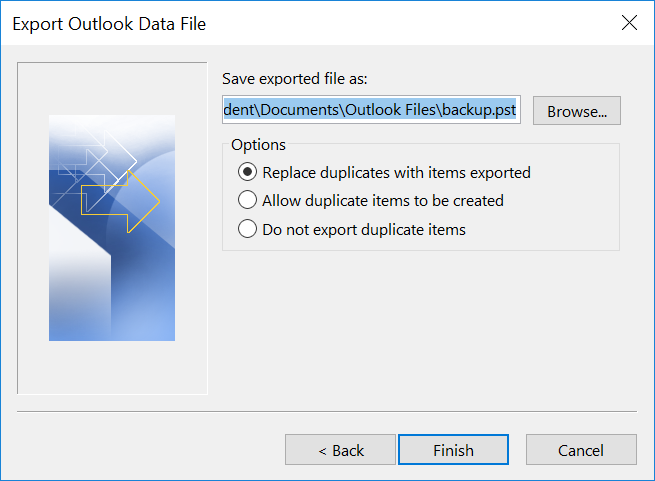Select Allow duplicate items to be created radio
655x481 pixels.
tap(247, 200)
